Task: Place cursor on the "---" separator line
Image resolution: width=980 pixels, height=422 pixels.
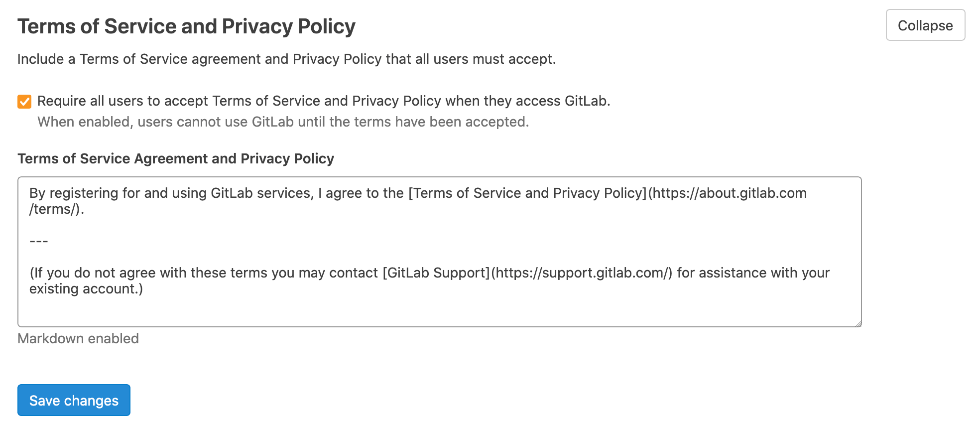Action: coord(39,241)
